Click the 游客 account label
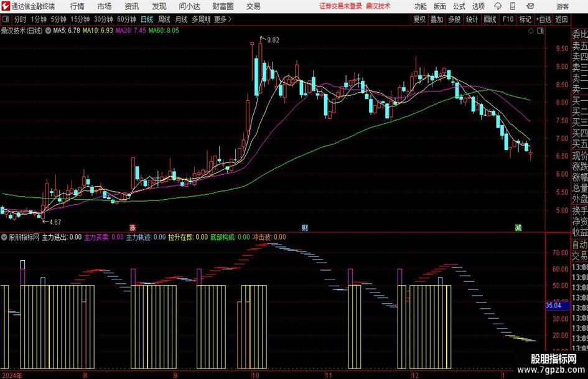The image size is (588, 379). (x=562, y=6)
